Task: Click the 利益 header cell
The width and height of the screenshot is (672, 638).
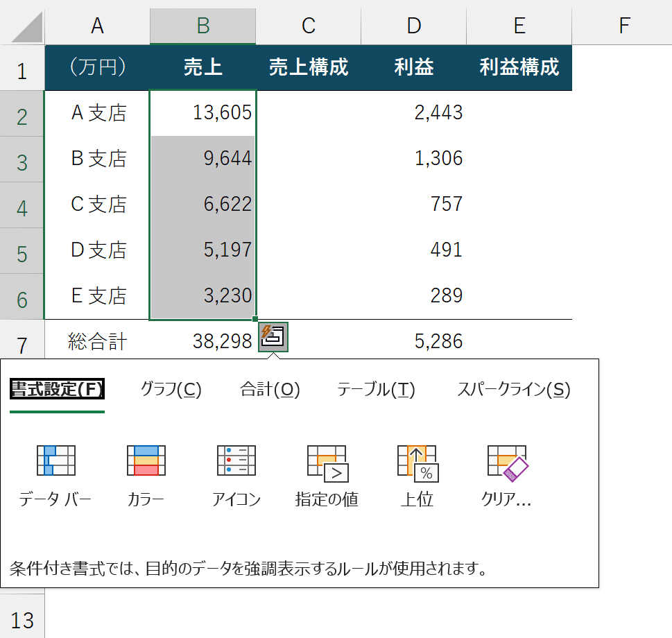Action: pyautogui.click(x=413, y=68)
